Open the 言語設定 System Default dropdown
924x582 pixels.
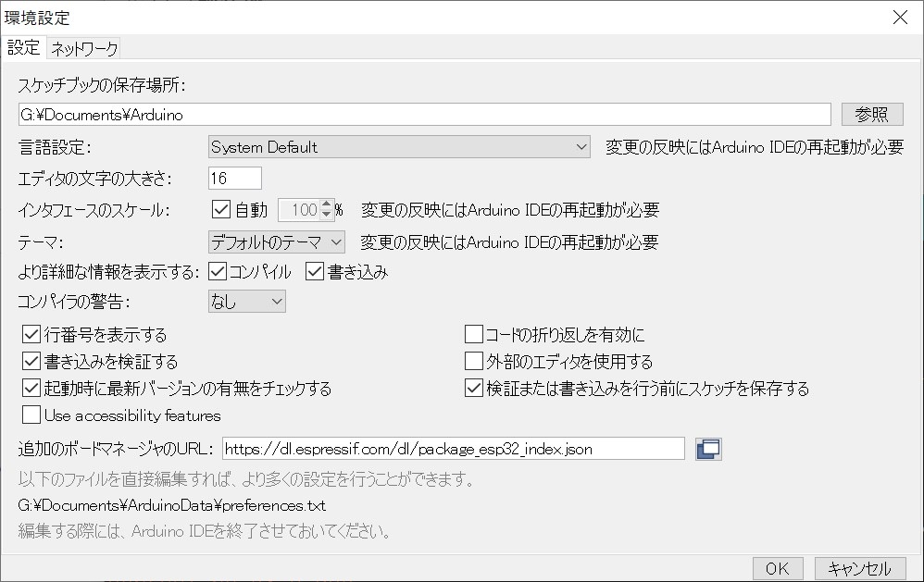[x=398, y=147]
